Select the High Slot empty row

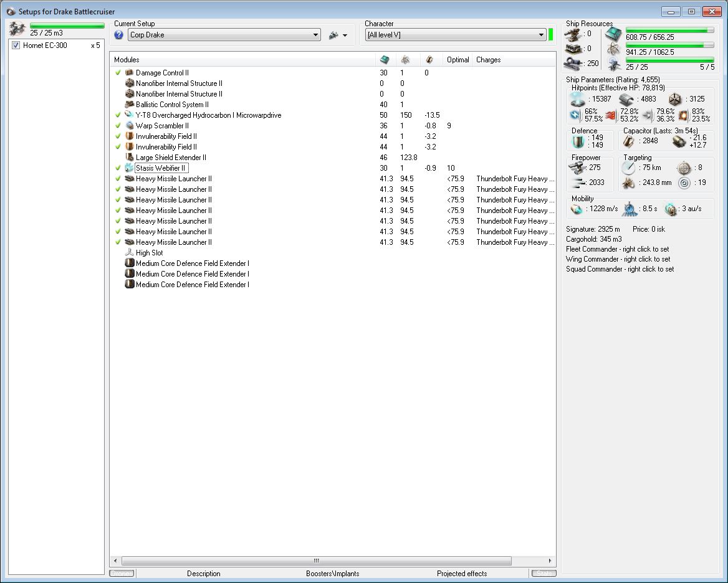[x=333, y=253]
